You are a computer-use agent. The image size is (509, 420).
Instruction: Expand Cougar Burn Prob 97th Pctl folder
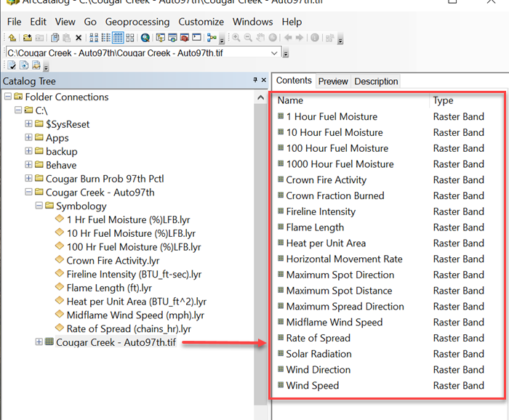[28, 178]
